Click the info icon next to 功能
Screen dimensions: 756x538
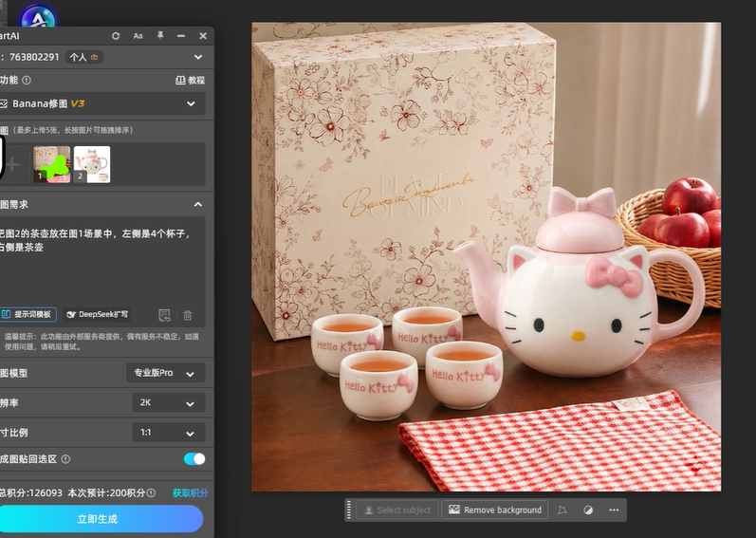pyautogui.click(x=27, y=80)
